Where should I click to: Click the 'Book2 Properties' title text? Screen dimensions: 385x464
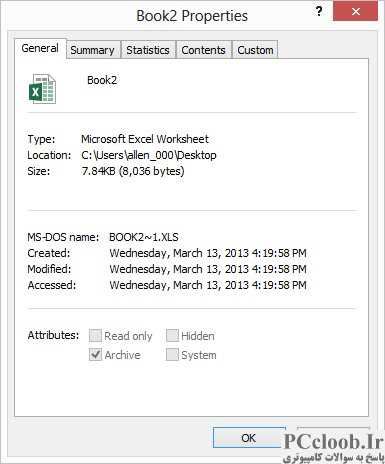(x=192, y=16)
